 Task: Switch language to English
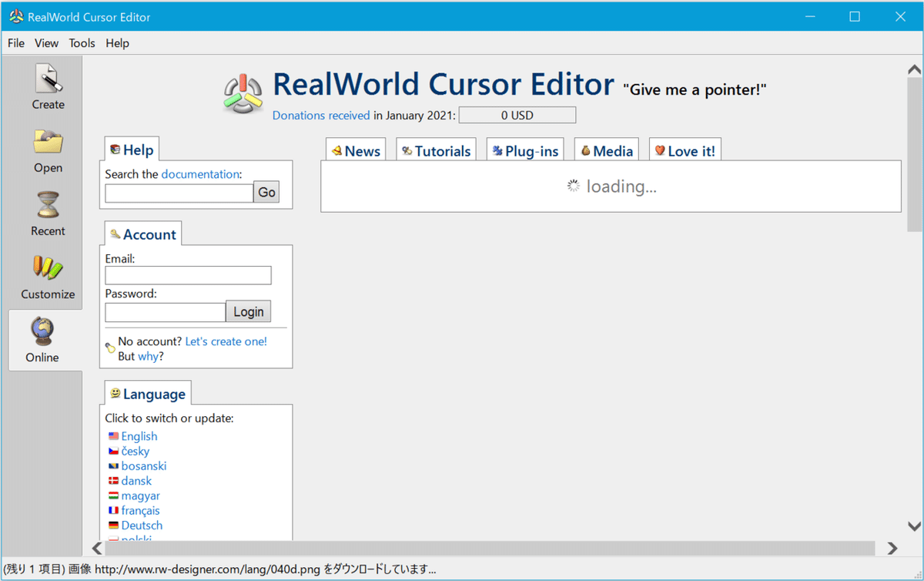coord(139,436)
